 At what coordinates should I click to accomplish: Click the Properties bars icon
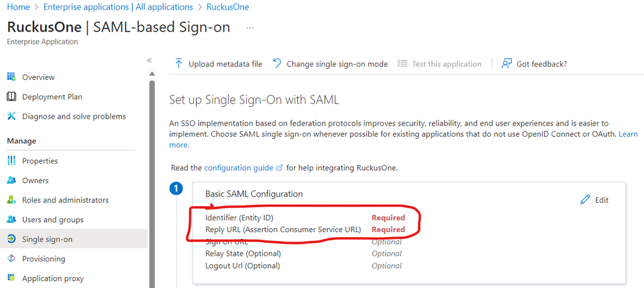tap(12, 161)
